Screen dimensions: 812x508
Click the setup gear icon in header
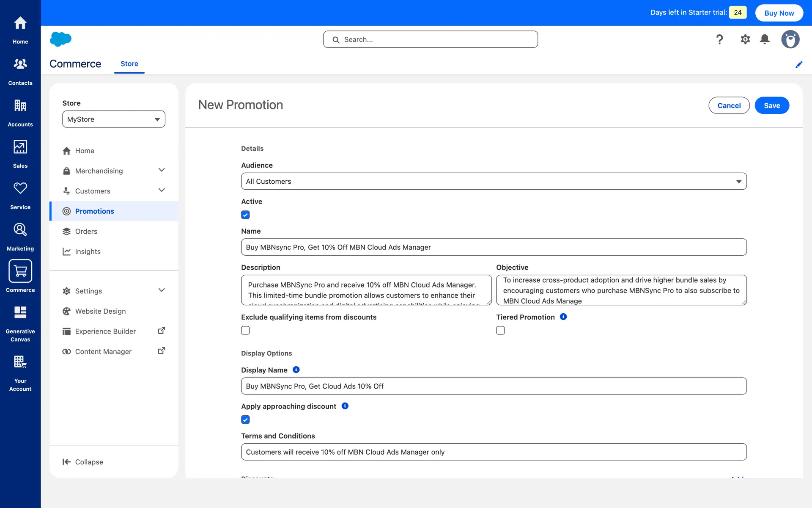pos(745,39)
